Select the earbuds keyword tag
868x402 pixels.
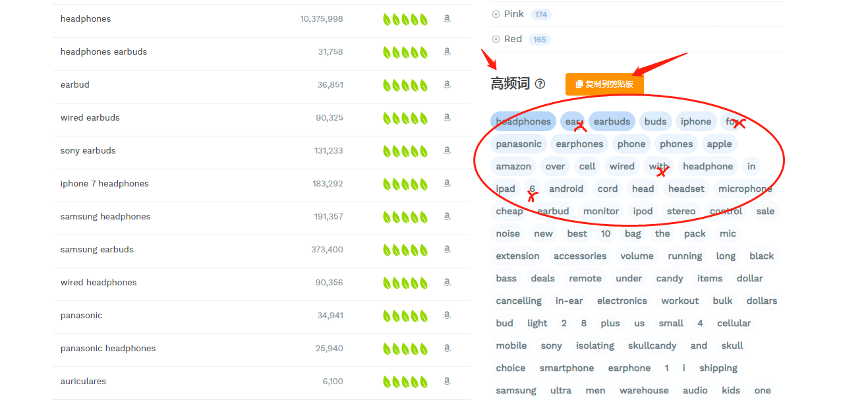point(612,121)
